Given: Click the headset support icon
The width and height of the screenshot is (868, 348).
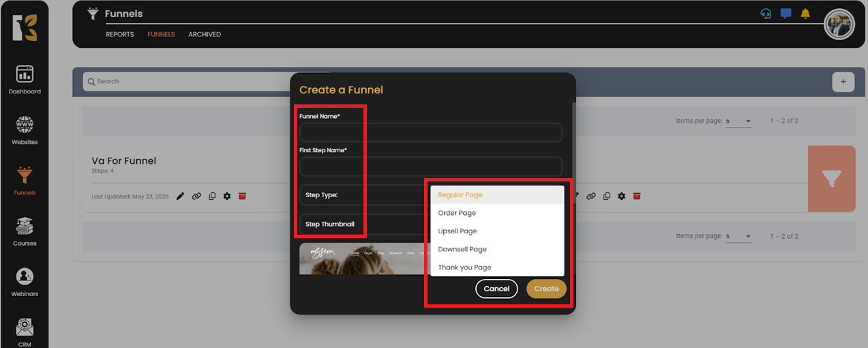Looking at the screenshot, I should coord(766,14).
